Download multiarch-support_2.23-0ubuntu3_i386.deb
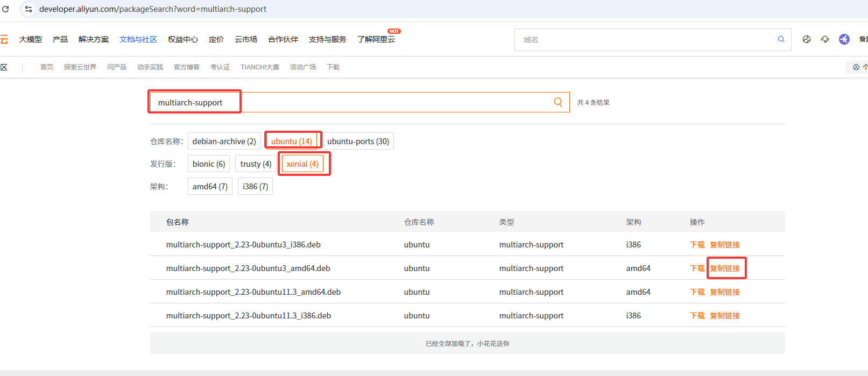The image size is (868, 376). pyautogui.click(x=697, y=244)
